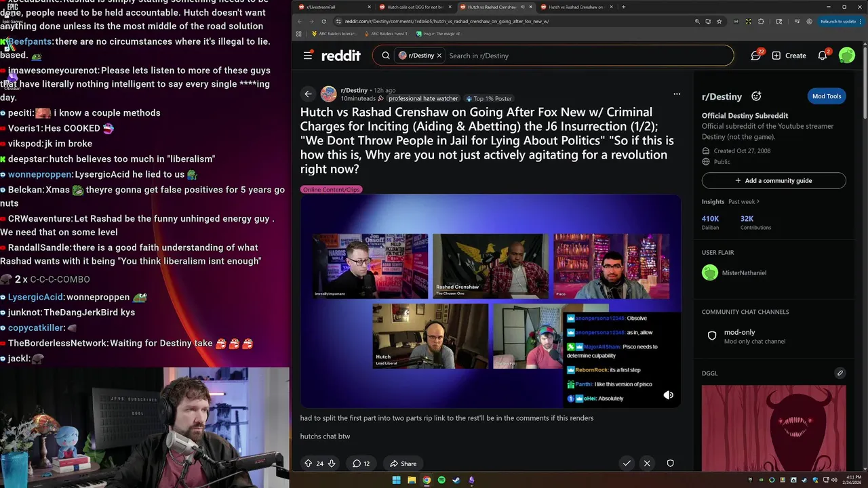Go to the Reddit home logo
The width and height of the screenshot is (868, 488).
pyautogui.click(x=340, y=56)
